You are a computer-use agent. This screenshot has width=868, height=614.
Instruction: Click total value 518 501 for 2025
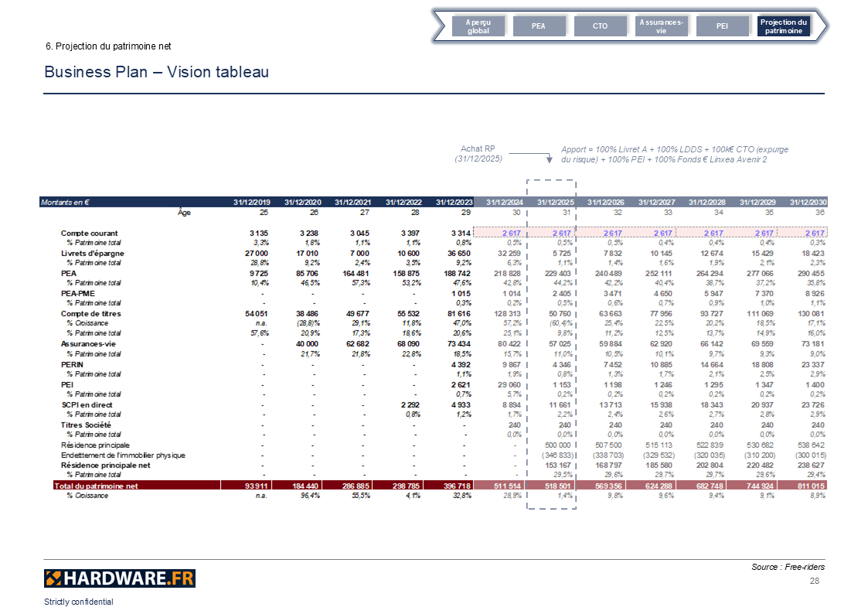click(557, 486)
